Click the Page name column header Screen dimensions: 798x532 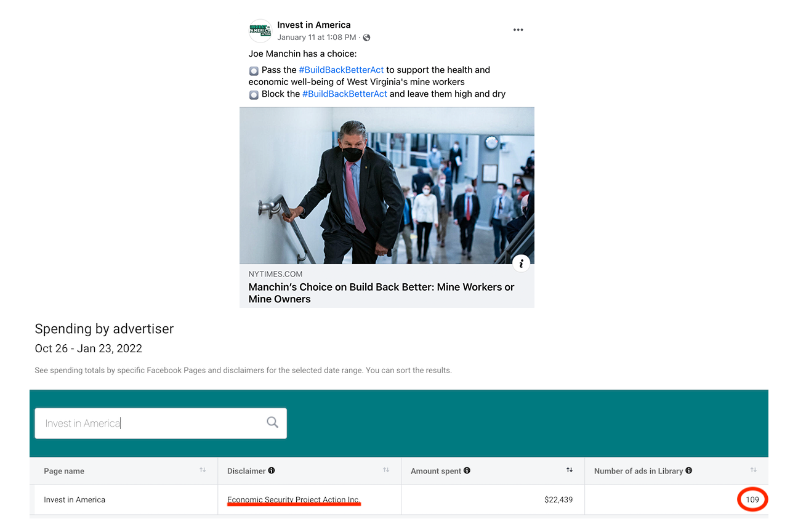(x=64, y=471)
